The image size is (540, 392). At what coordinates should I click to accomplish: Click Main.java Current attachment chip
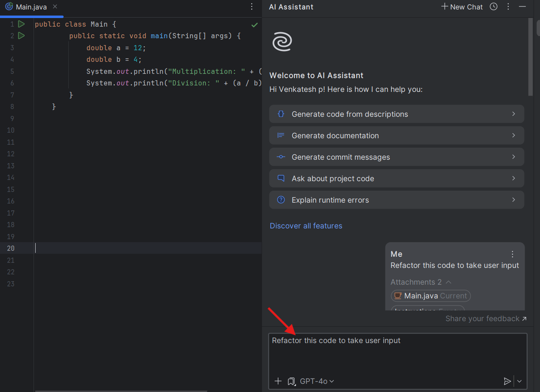tap(431, 296)
